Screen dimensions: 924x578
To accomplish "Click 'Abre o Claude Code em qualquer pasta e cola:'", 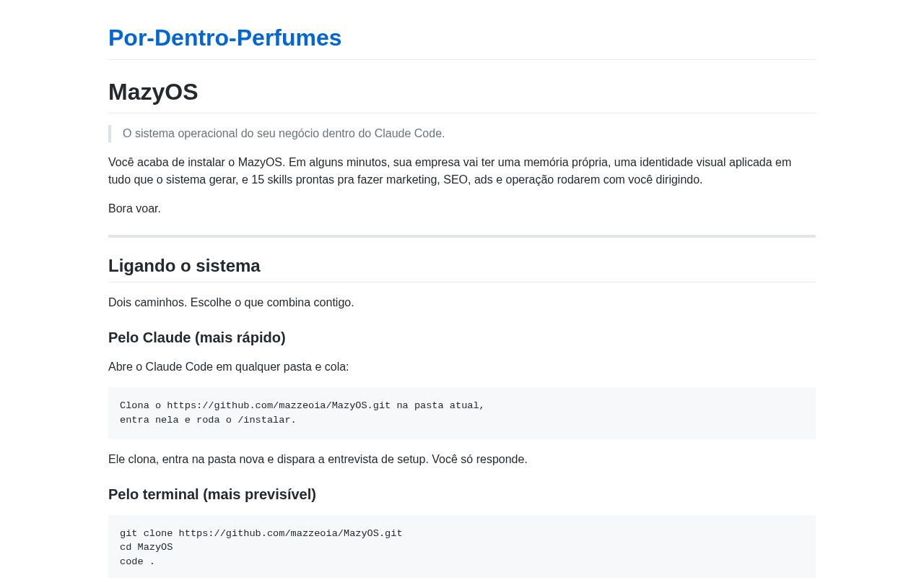I will pyautogui.click(x=228, y=367).
